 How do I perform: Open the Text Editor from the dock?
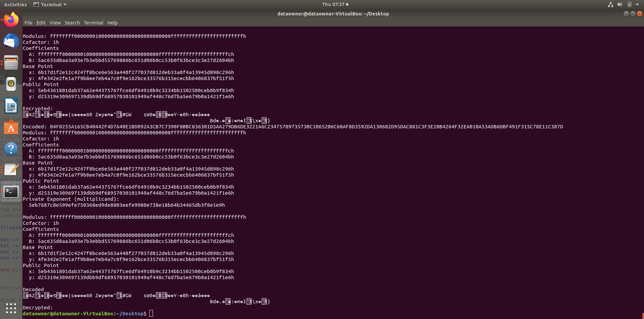11,170
